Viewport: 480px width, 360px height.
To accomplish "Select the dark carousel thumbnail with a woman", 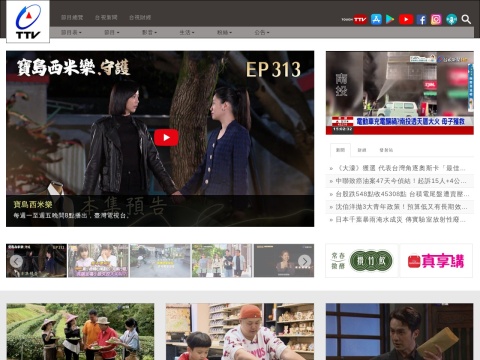I will 284,261.
